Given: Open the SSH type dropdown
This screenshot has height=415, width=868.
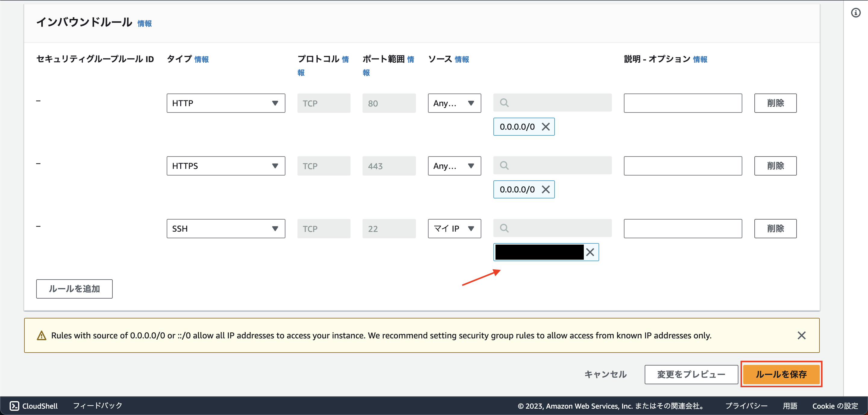Looking at the screenshot, I should [x=226, y=229].
